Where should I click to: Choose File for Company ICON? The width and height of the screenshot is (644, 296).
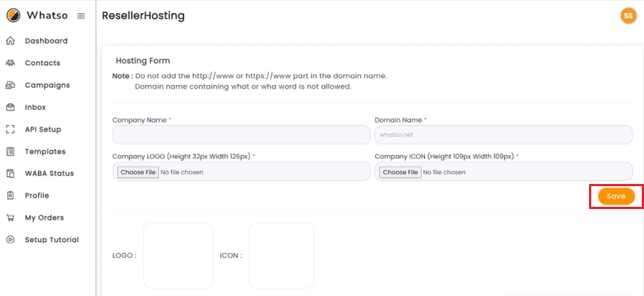tap(400, 172)
